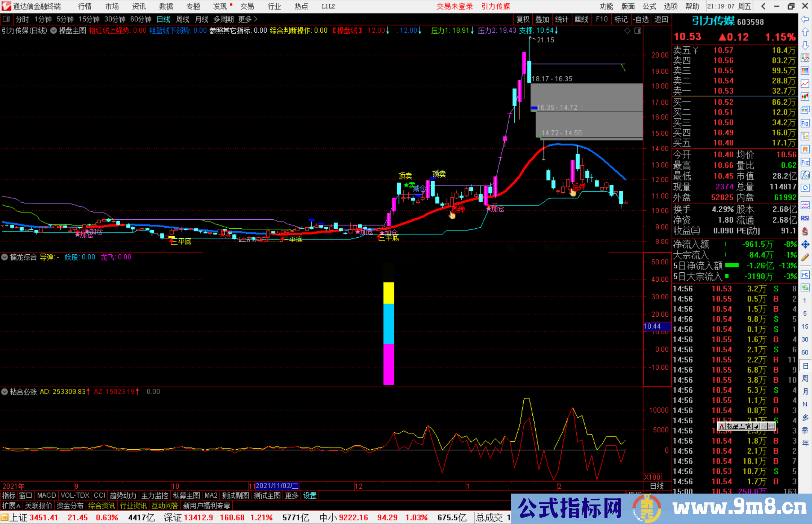Select the 60-minute period in right sidebar
This screenshot has width=812, height=524.
pyautogui.click(x=804, y=352)
